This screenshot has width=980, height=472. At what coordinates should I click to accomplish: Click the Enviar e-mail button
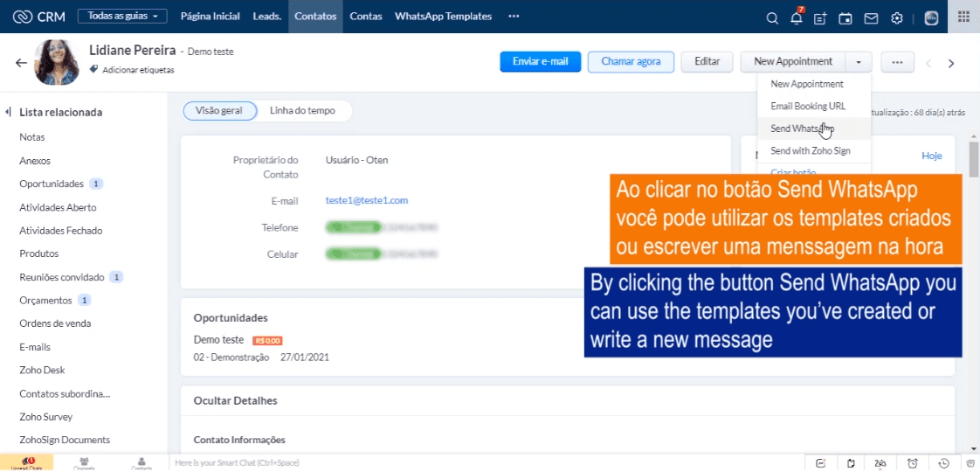pyautogui.click(x=540, y=62)
